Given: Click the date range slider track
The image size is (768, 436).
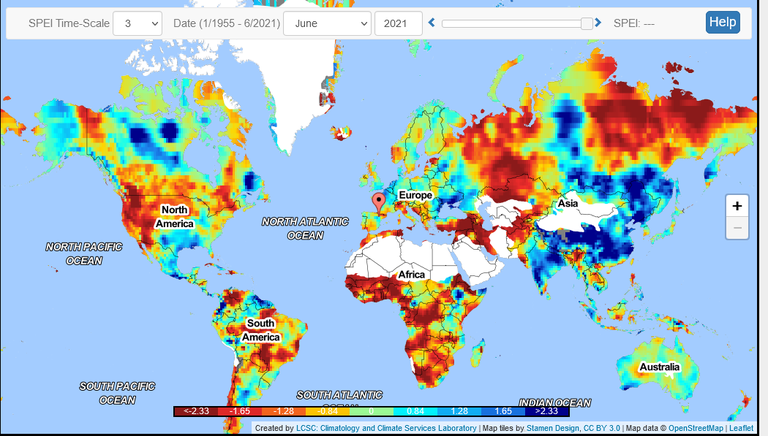Looking at the screenshot, I should [515, 23].
